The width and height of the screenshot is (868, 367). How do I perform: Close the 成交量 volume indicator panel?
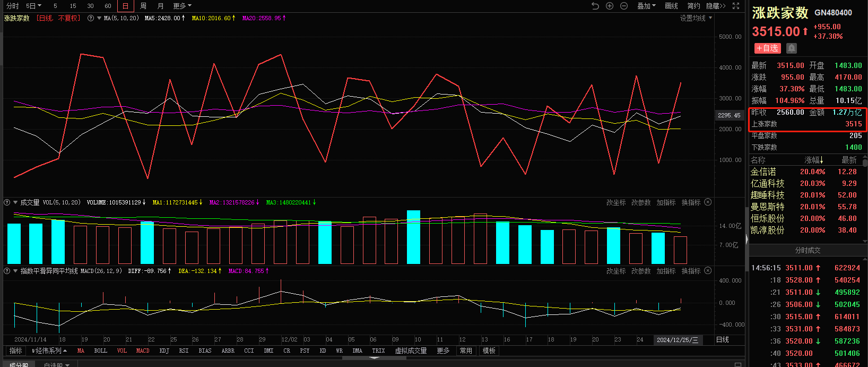tap(708, 202)
